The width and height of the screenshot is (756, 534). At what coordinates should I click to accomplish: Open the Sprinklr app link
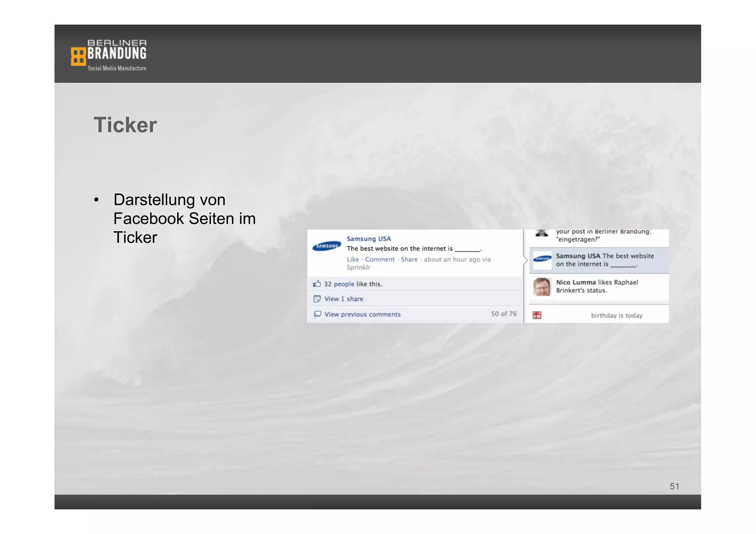click(x=358, y=268)
